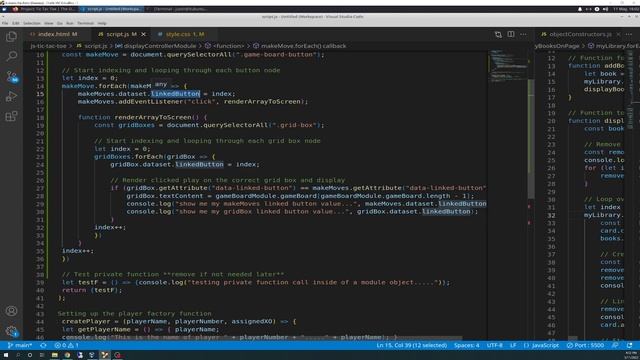Click the volume icon in top system tray
640x360 pixels.
[x=605, y=9]
